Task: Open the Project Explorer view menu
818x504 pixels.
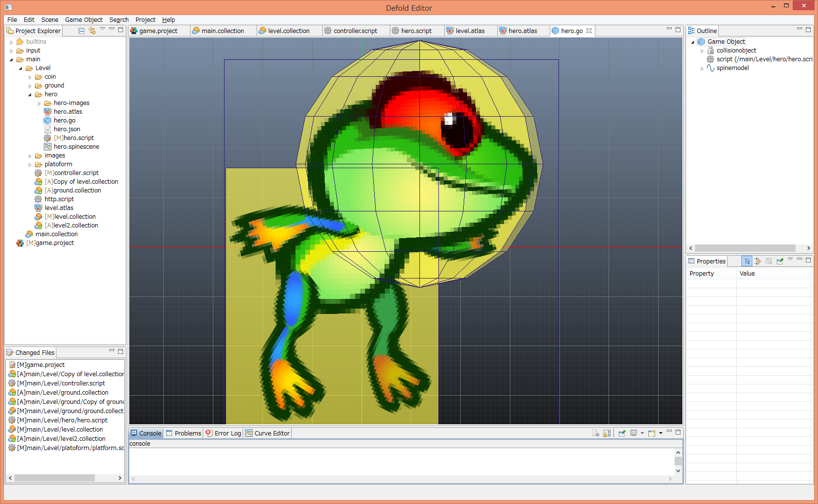Action: point(103,29)
